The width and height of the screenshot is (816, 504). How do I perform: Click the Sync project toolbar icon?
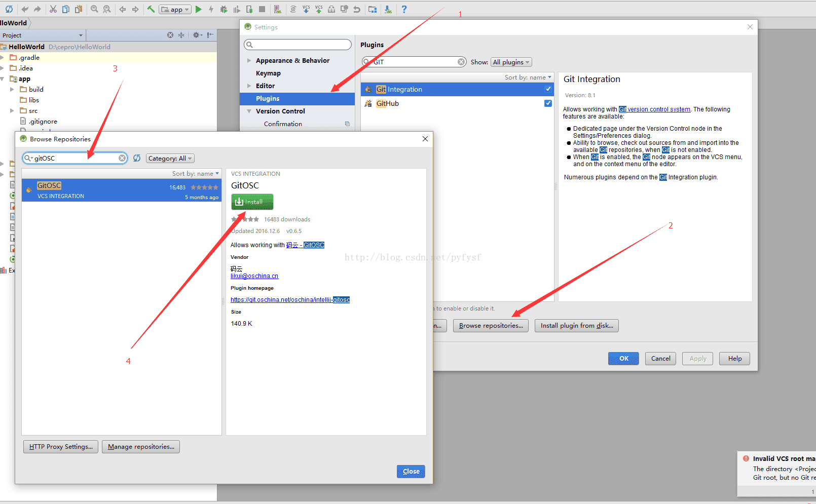pos(9,9)
